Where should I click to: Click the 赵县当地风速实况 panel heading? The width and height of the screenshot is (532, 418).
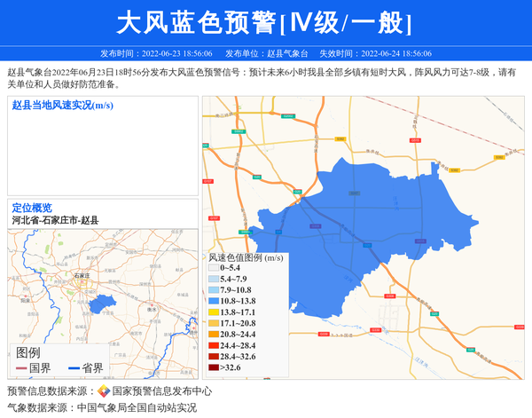click(x=62, y=106)
